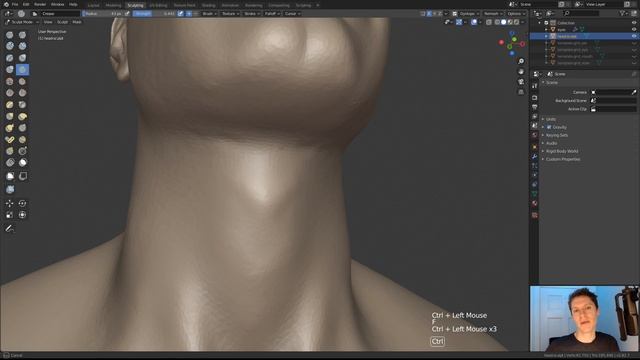This screenshot has height=360, width=640.
Task: Adjust the brush Strength slider
Action: pos(154,13)
